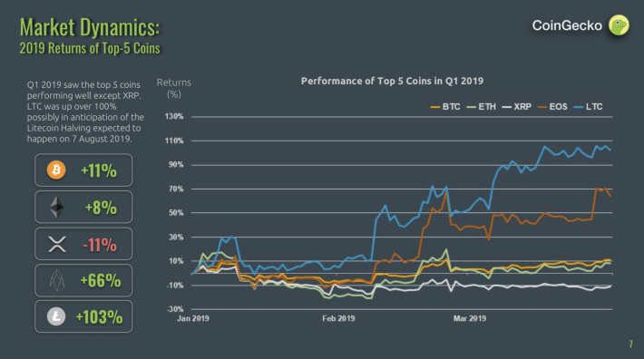Click the CoinGecko gecko logo
Viewport: 644px width, 359px height.
tap(619, 25)
